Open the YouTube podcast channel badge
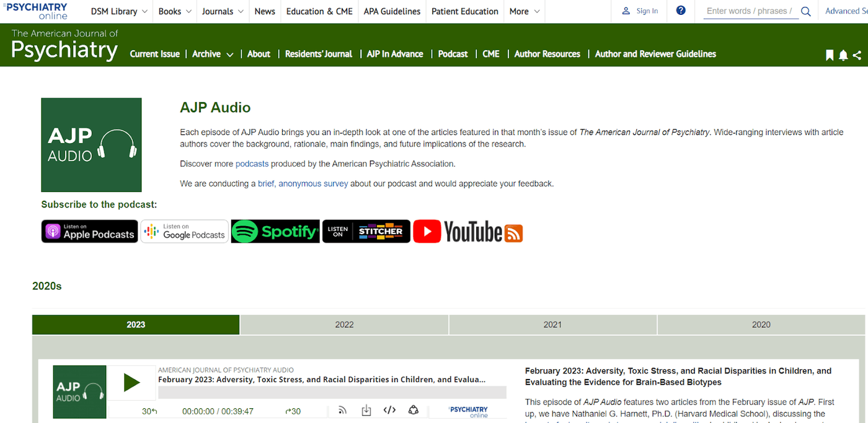The height and width of the screenshot is (423, 868). (458, 232)
